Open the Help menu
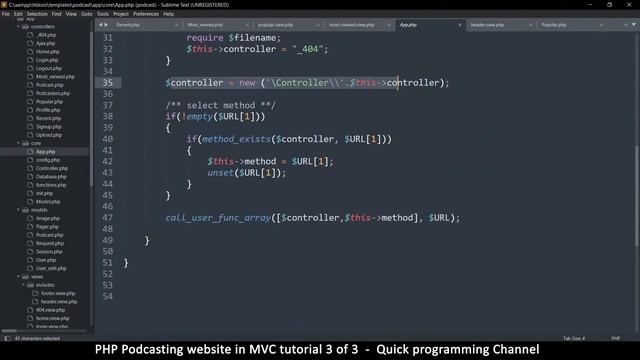 click(x=169, y=14)
